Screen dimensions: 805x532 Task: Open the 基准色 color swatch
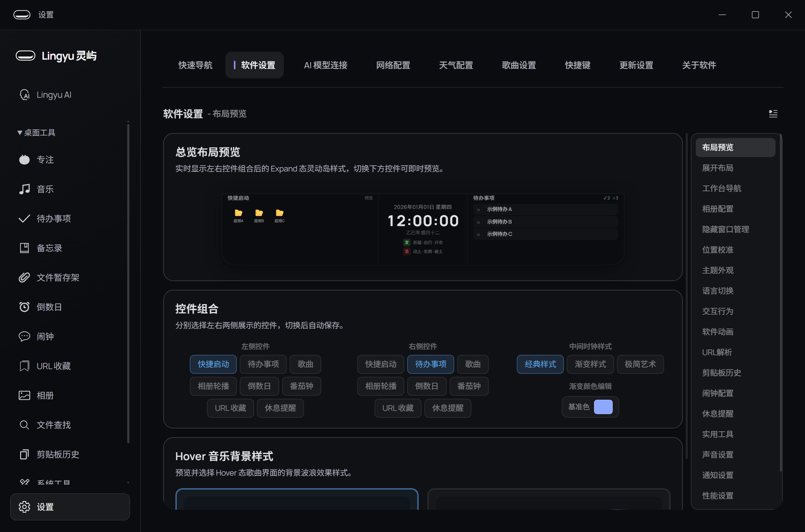(x=603, y=407)
